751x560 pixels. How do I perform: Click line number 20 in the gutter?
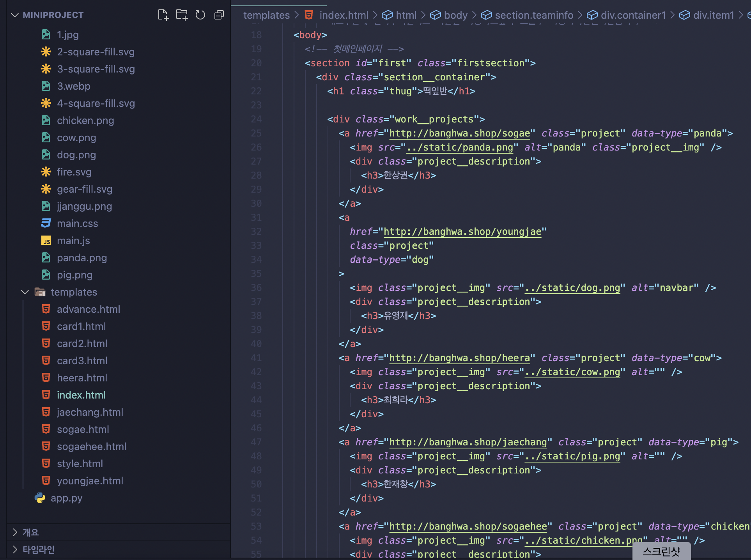(256, 63)
